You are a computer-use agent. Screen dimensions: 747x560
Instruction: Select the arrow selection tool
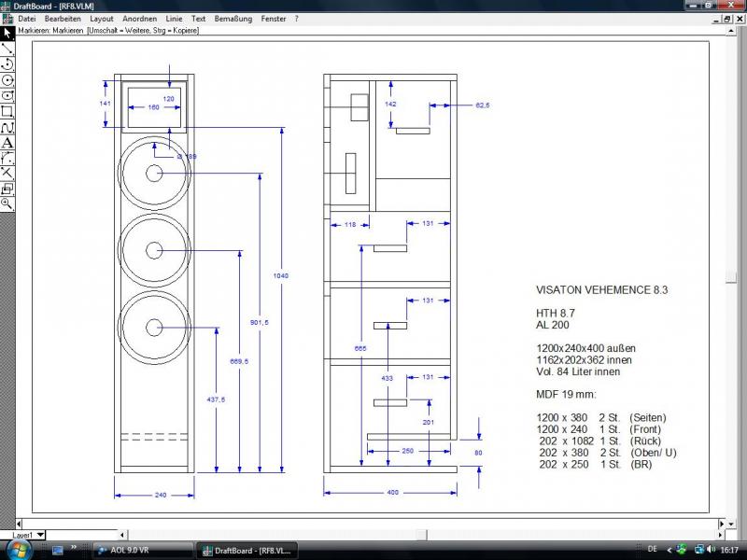[x=7, y=34]
